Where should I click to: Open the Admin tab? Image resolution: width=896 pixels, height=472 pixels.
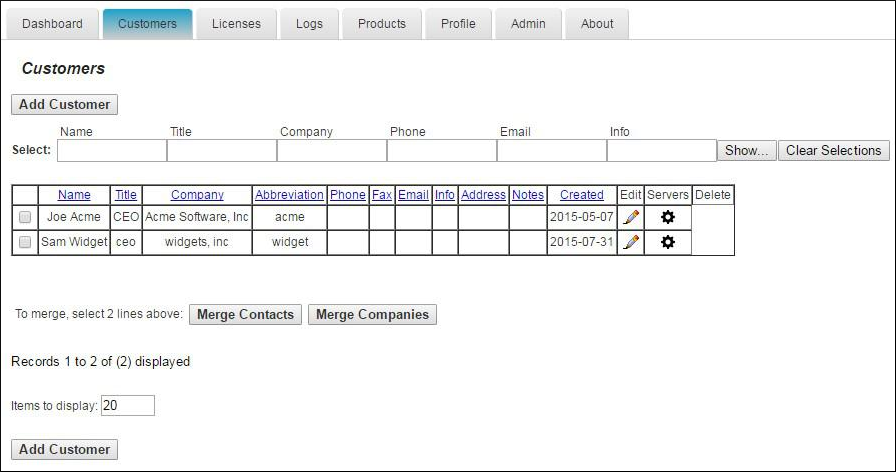529,24
